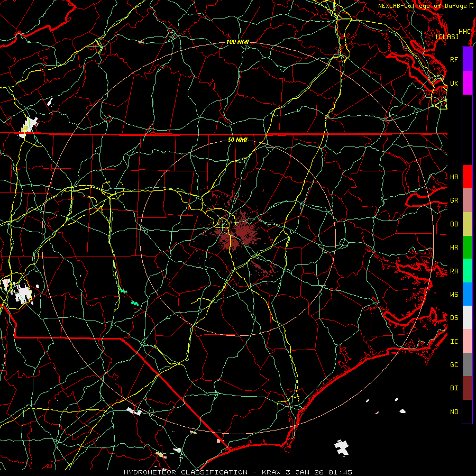Screen dimensions: 476x476
Task: Click the 100 NMI range ring label
Action: (x=237, y=42)
